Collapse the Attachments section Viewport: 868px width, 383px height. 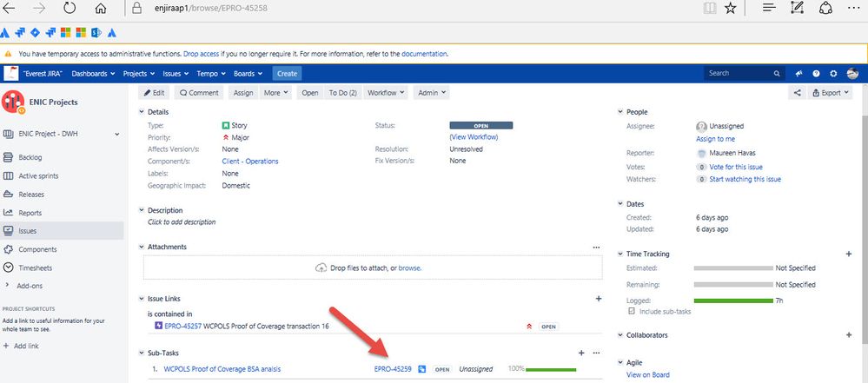(x=141, y=247)
